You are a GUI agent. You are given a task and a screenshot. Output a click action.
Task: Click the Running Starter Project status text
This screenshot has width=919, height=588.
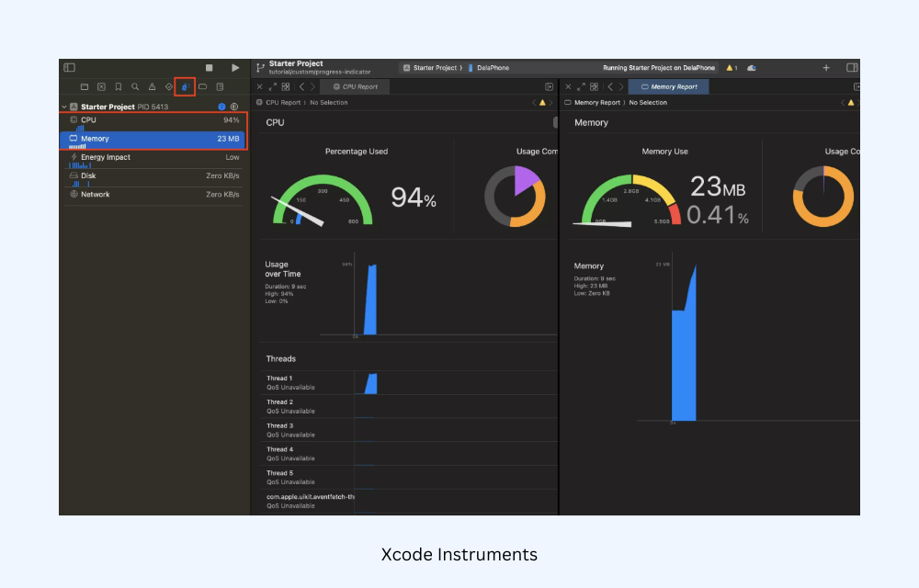click(x=659, y=68)
